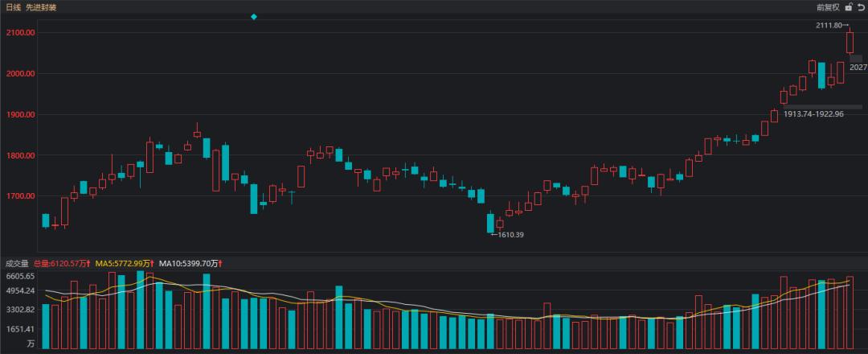This screenshot has width=868, height=354.
Task: Click the 1610.39 low price label
Action: [x=509, y=235]
